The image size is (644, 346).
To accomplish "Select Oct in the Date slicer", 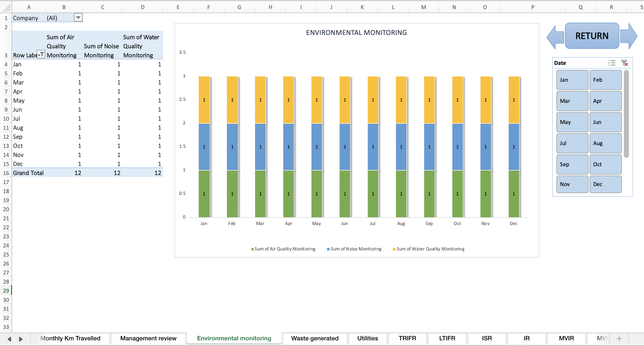I will (605, 164).
